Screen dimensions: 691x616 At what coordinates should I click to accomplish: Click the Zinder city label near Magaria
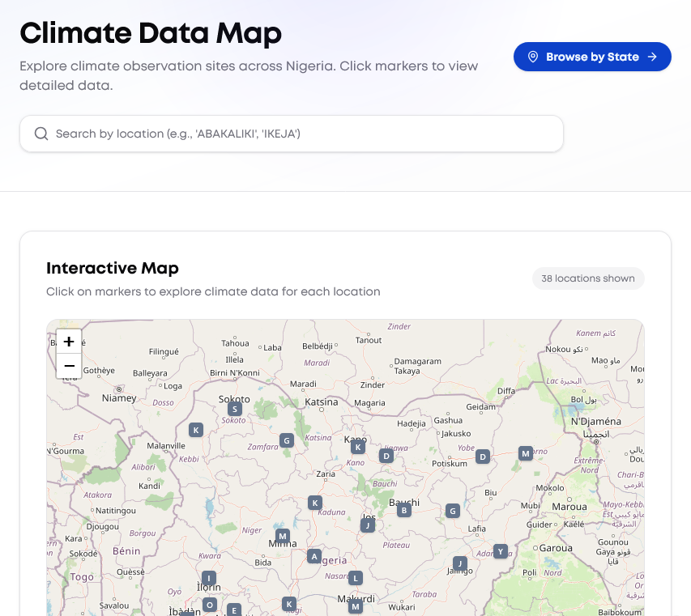click(x=373, y=384)
